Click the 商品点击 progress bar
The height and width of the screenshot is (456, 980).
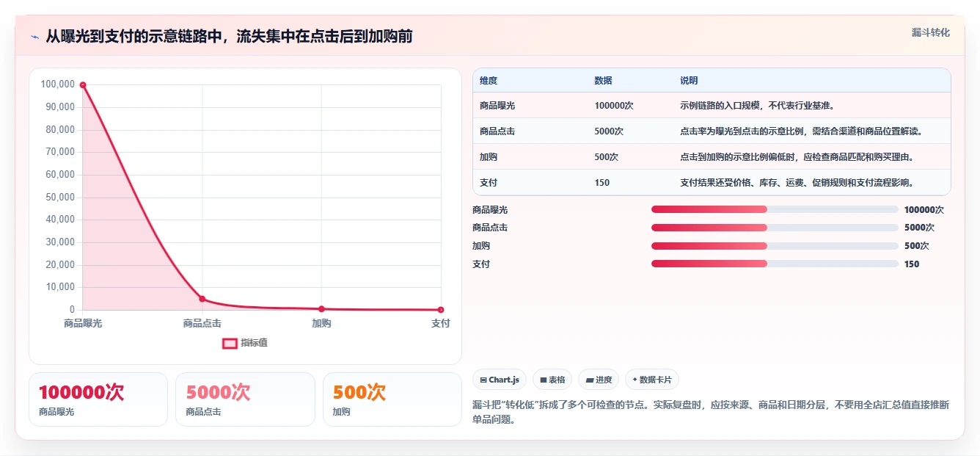[775, 228]
